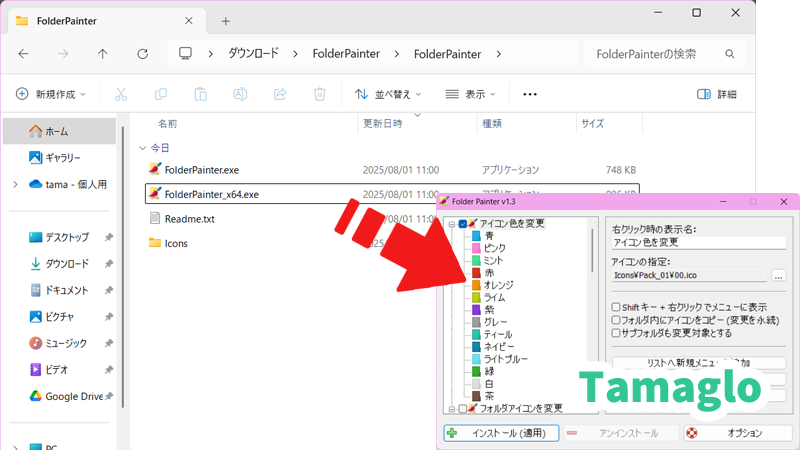This screenshot has width=800, height=450.
Task: Enable サブフォルダも変更対象とする checkbox
Action: [x=616, y=333]
